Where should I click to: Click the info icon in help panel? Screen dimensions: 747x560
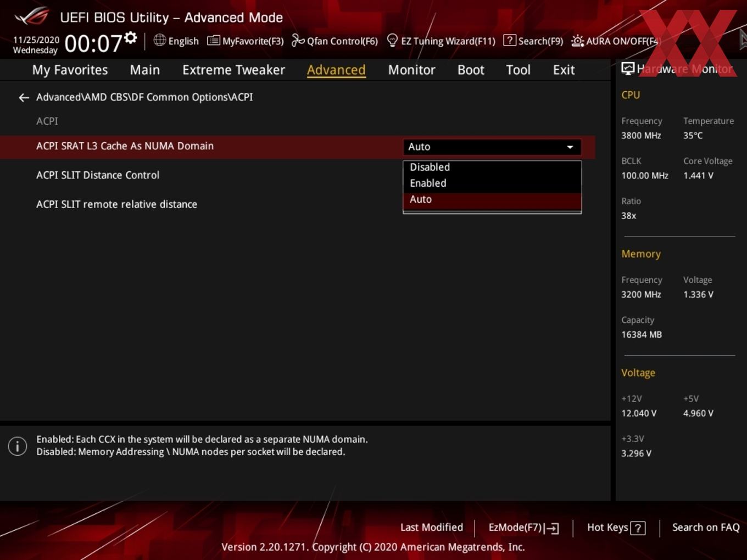pyautogui.click(x=18, y=446)
